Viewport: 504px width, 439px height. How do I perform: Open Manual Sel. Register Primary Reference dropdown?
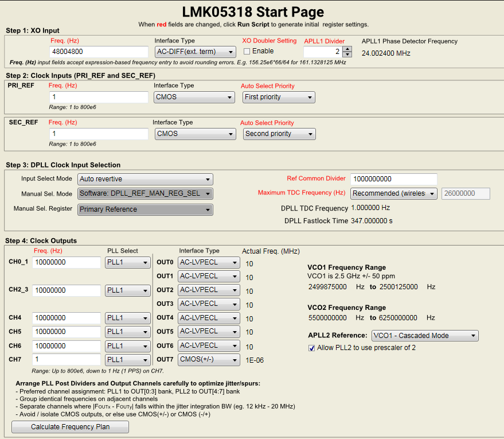(x=145, y=209)
